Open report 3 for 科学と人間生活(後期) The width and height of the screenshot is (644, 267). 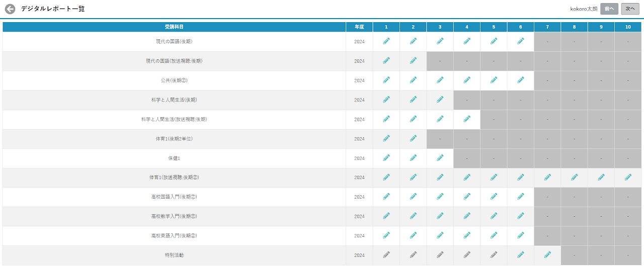440,100
